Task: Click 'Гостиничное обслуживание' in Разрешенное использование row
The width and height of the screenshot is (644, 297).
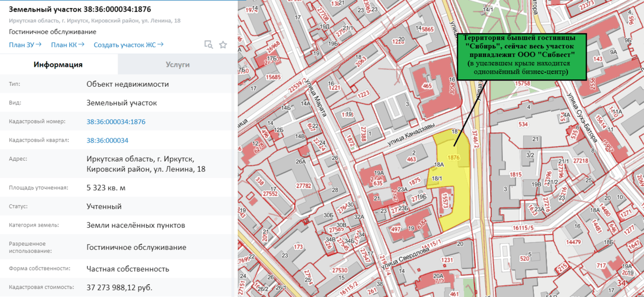Action: [136, 247]
